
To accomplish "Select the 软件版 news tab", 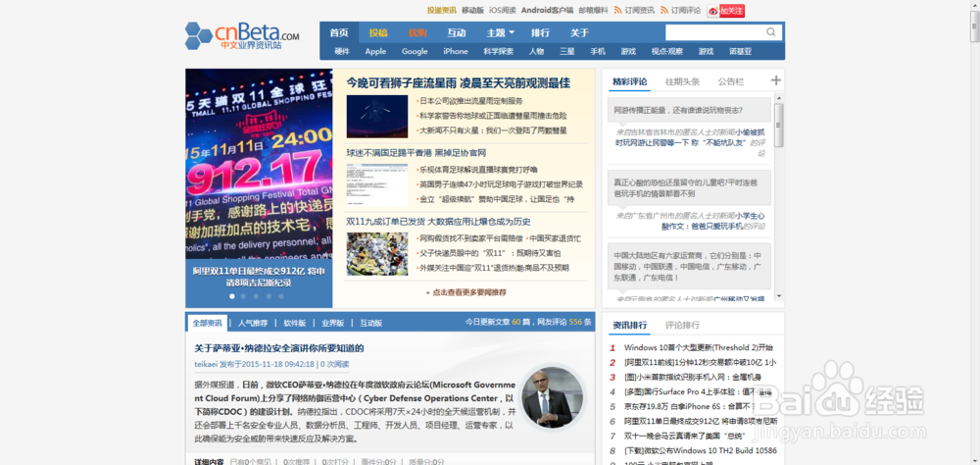I will [x=294, y=323].
